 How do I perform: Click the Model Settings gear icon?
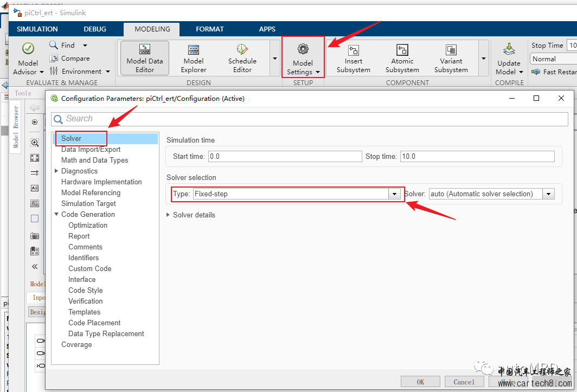pyautogui.click(x=303, y=49)
